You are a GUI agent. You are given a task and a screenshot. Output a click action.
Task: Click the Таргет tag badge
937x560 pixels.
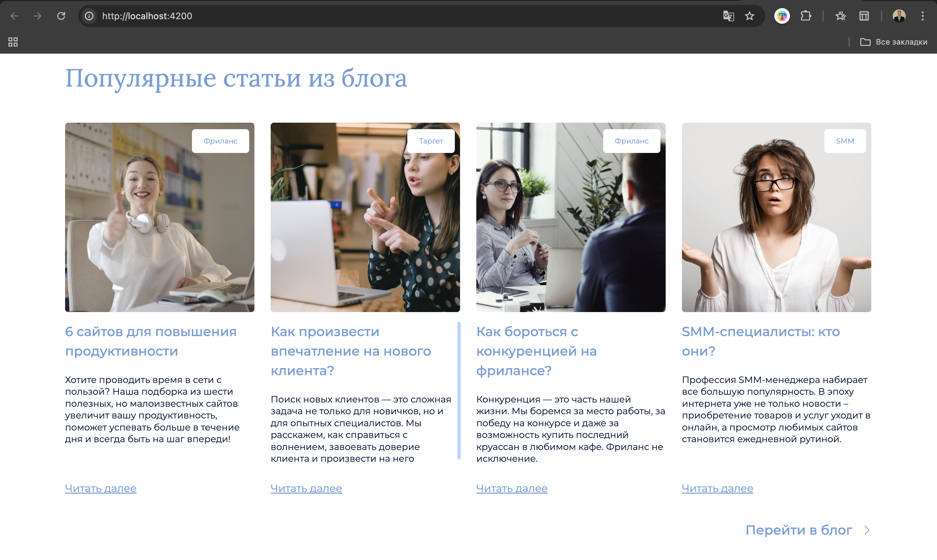click(431, 141)
